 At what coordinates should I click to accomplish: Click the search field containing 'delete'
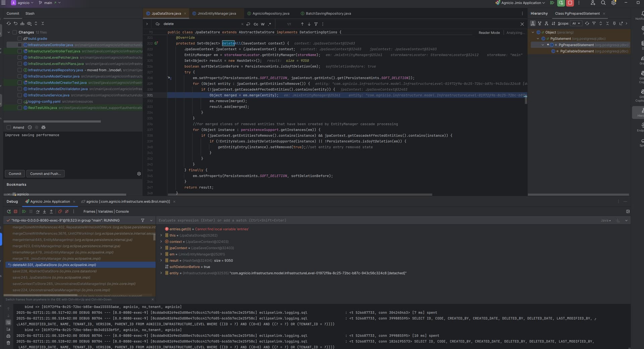click(201, 24)
